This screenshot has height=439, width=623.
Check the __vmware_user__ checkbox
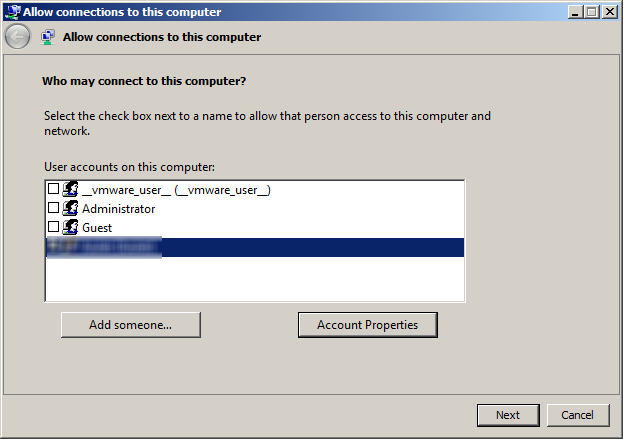pyautogui.click(x=53, y=188)
